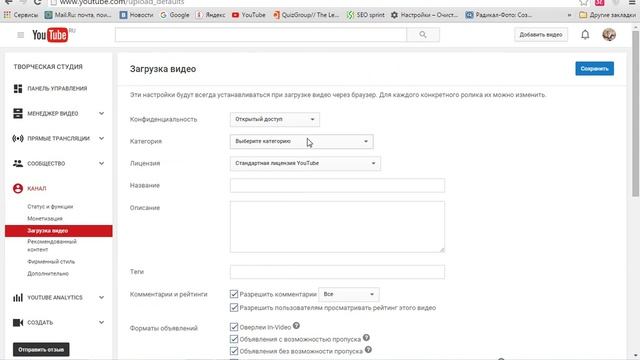Open Рекомендованный контент menu item
640x360 pixels.
pos(52,245)
